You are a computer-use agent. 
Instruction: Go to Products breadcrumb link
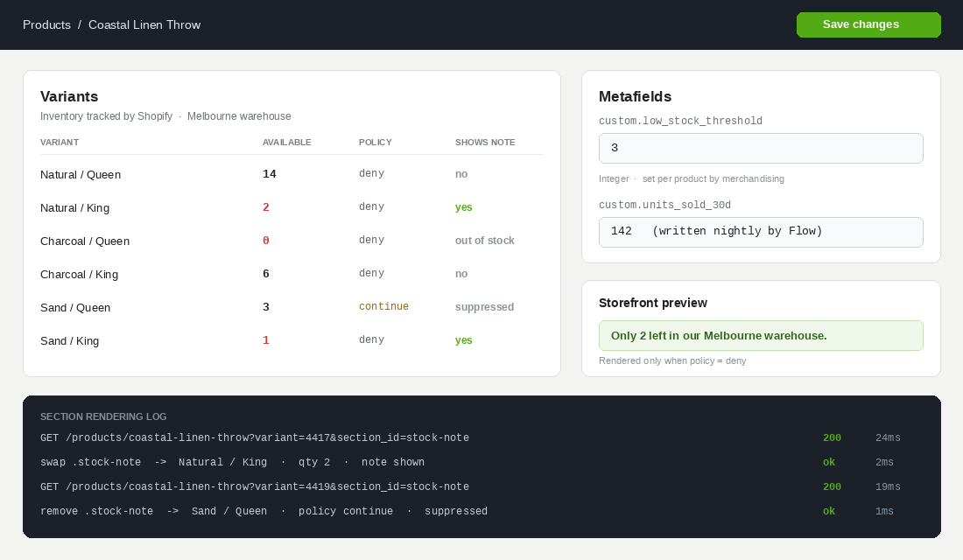pos(46,24)
